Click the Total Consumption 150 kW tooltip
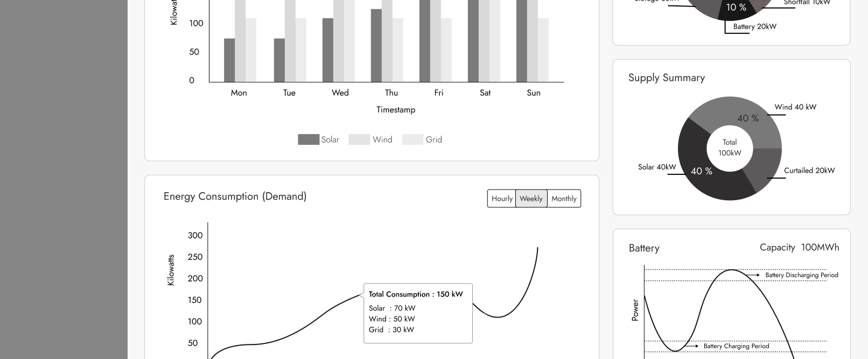The image size is (868, 359). click(x=418, y=313)
